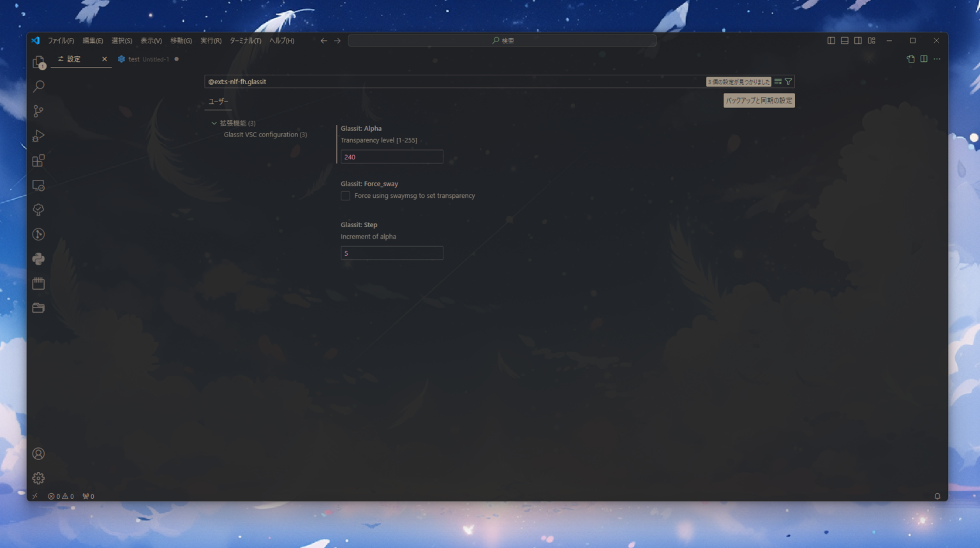
Task: Open the Extensions view
Action: pyautogui.click(x=38, y=160)
